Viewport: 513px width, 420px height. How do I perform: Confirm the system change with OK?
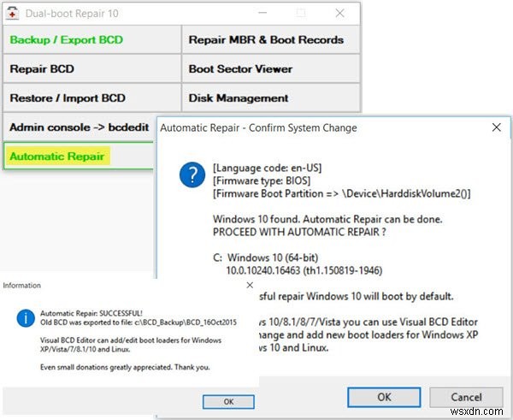tap(384, 397)
